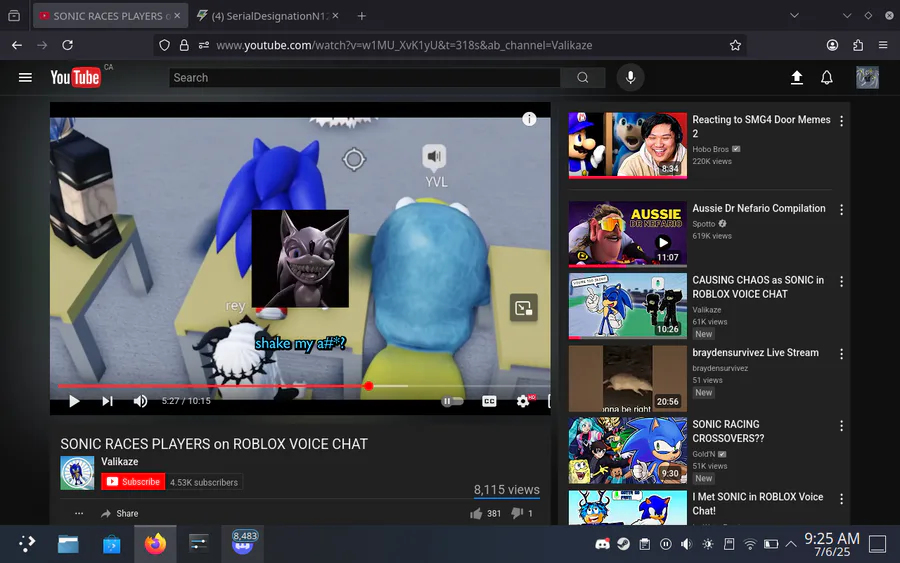Open the video settings gear
This screenshot has width=900, height=563.
pos(522,401)
